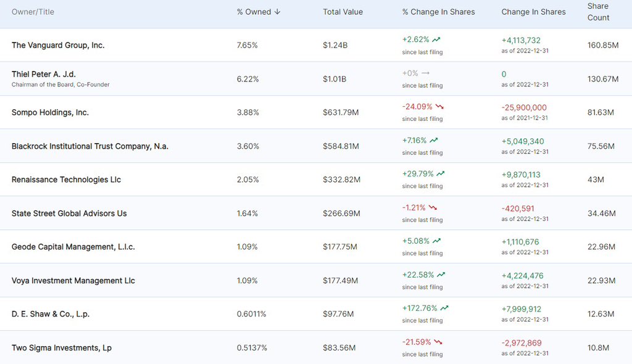Click the +1,110,676 share change
632x364 pixels.
[520, 242]
